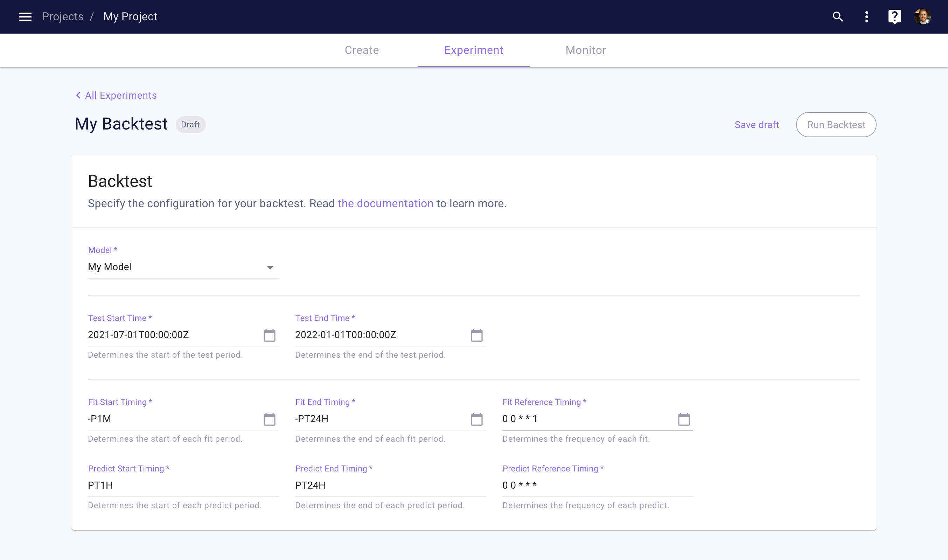This screenshot has height=560, width=948.
Task: Expand the Model dropdown
Action: tap(270, 267)
